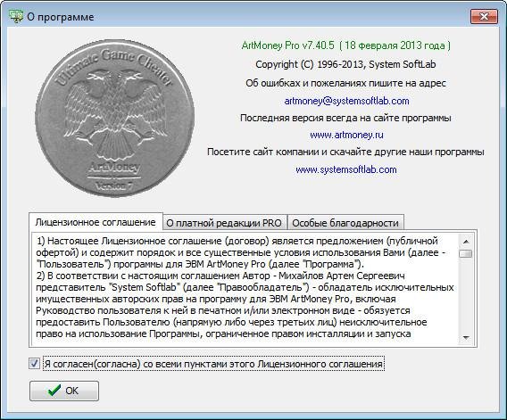Select the Лицензионное соглашение tab
The width and height of the screenshot is (507, 420).
[x=96, y=222]
